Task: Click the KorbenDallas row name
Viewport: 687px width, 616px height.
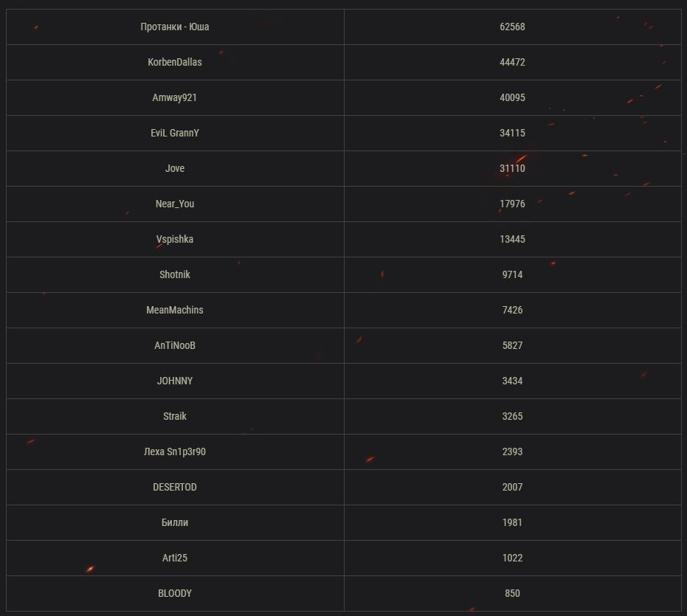Action: pos(175,62)
